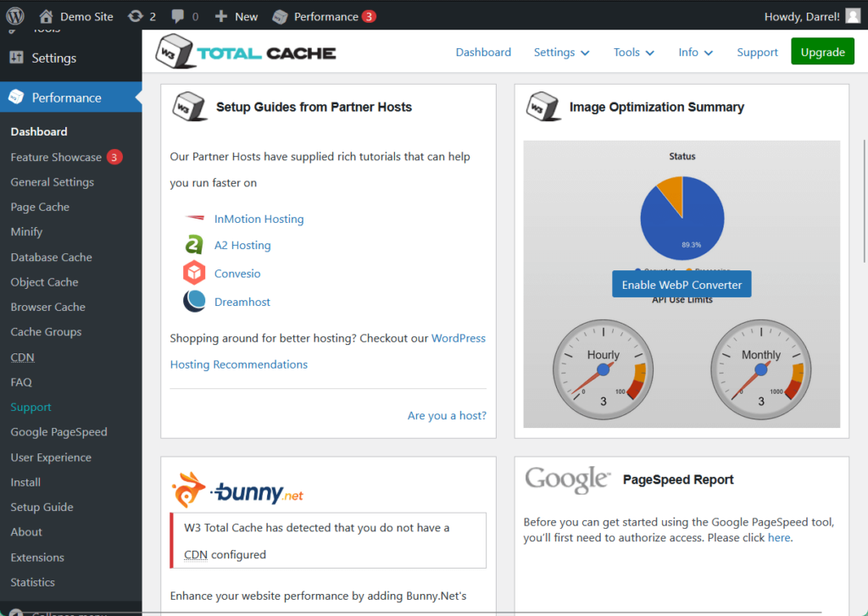Viewport: 868px width, 616px height.
Task: Open the A2 Hosting link
Action: point(242,245)
